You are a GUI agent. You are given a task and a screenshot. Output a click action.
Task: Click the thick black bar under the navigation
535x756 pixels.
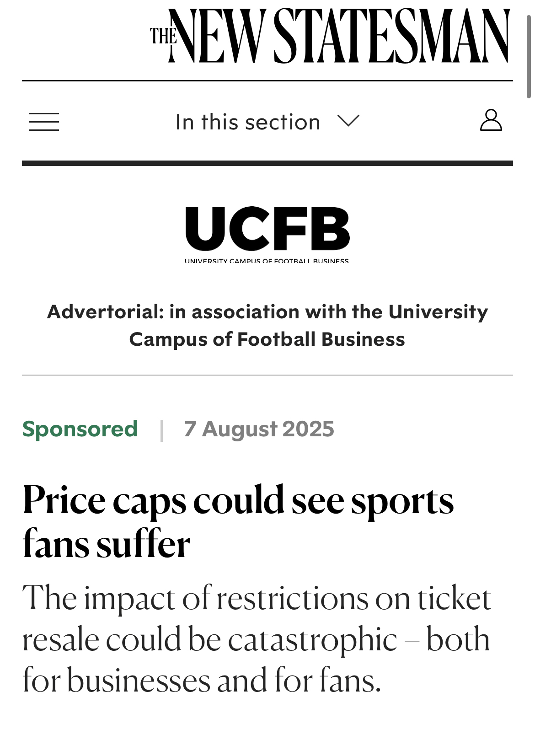(x=267, y=163)
